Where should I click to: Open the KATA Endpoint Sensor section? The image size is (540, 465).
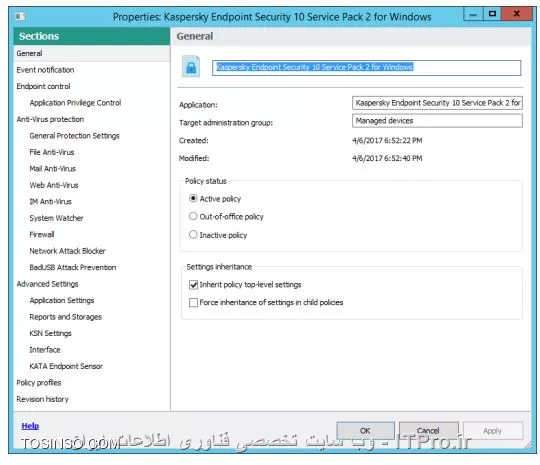point(66,366)
